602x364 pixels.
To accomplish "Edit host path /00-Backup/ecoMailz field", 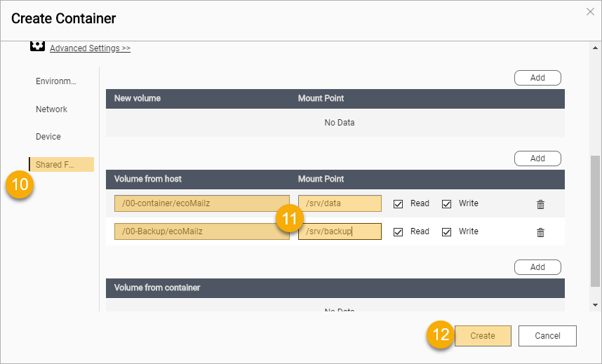I will pos(202,231).
